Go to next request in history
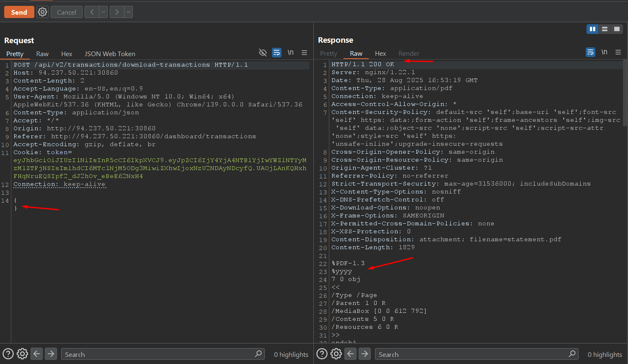Viewport: 628px width, 364px height. click(x=117, y=12)
